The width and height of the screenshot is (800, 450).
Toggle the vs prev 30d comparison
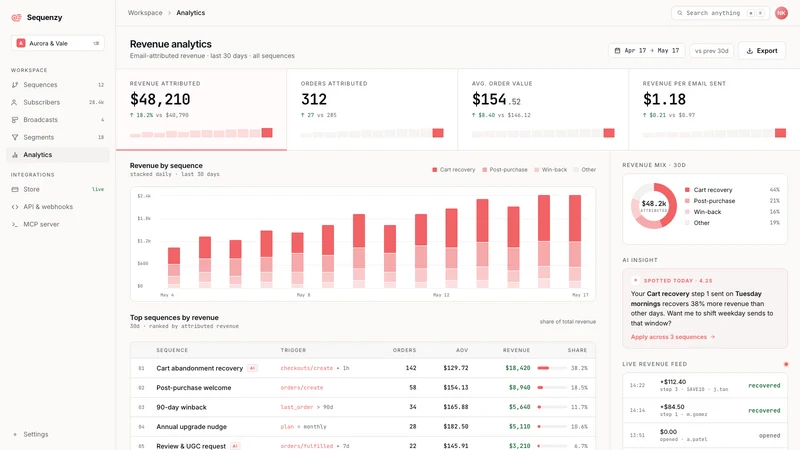[x=711, y=51]
